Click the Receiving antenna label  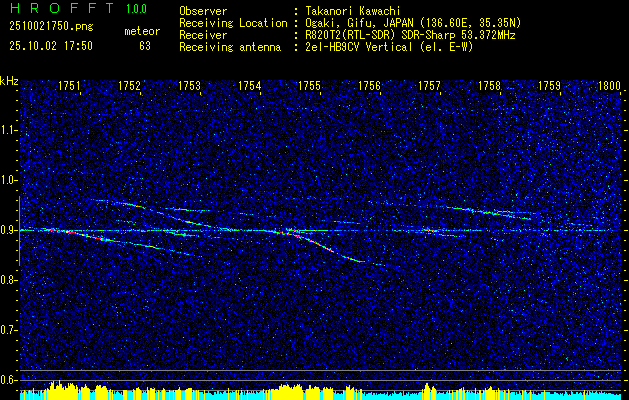click(230, 47)
